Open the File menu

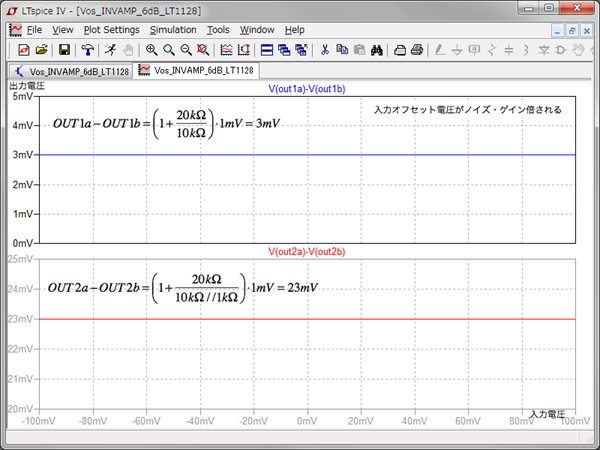34,30
